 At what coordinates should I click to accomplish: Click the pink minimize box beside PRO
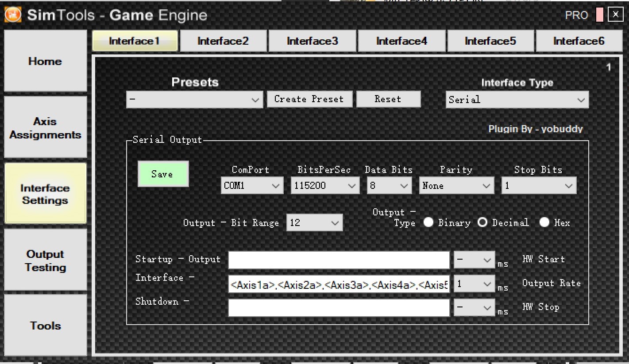[x=599, y=15]
